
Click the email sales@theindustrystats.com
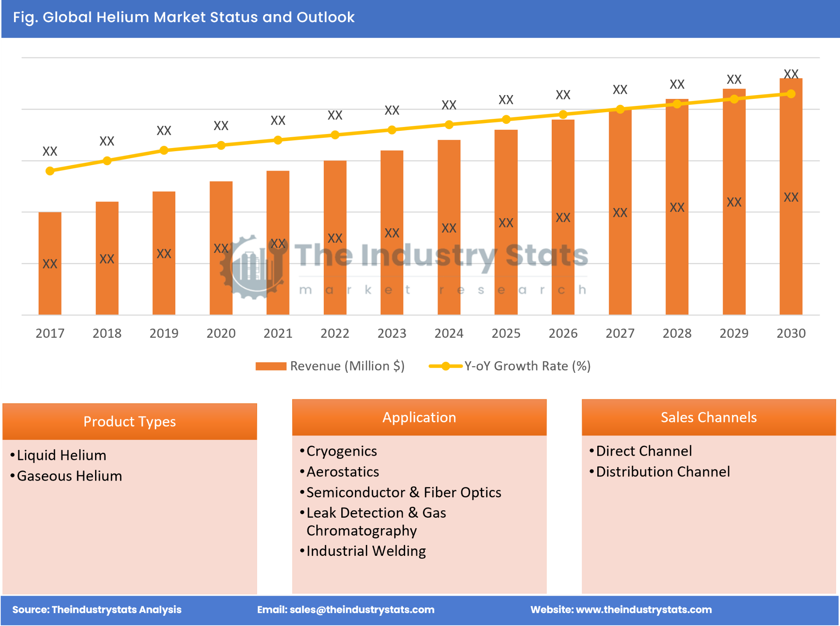pos(346,610)
